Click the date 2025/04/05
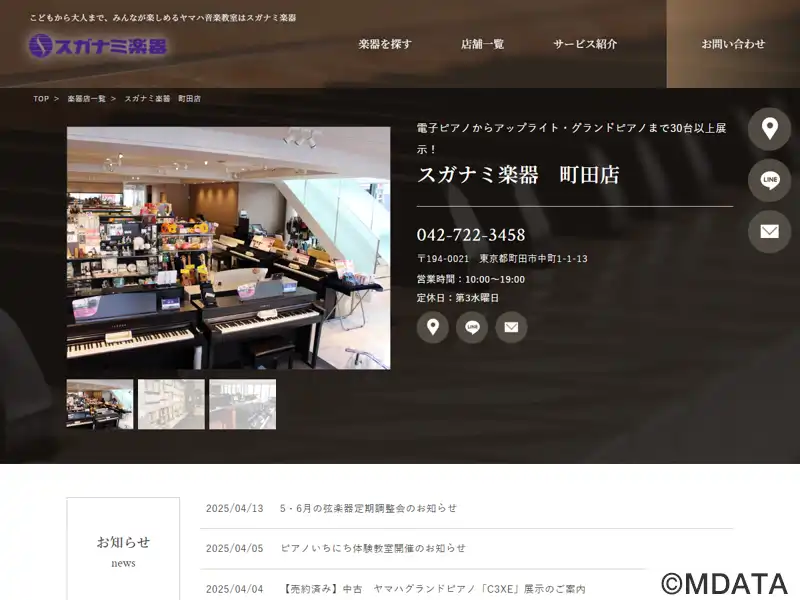The image size is (800, 600). click(x=235, y=548)
